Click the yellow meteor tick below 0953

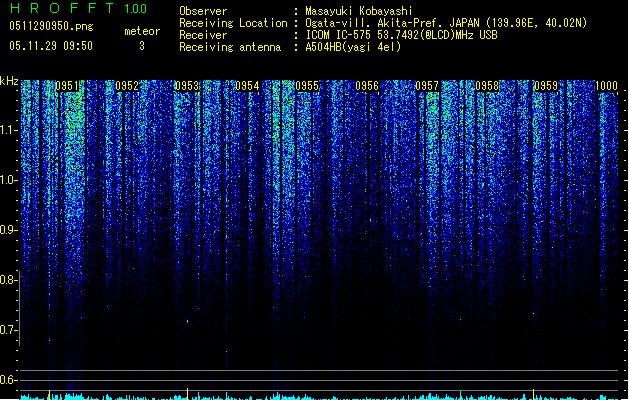coord(187,394)
